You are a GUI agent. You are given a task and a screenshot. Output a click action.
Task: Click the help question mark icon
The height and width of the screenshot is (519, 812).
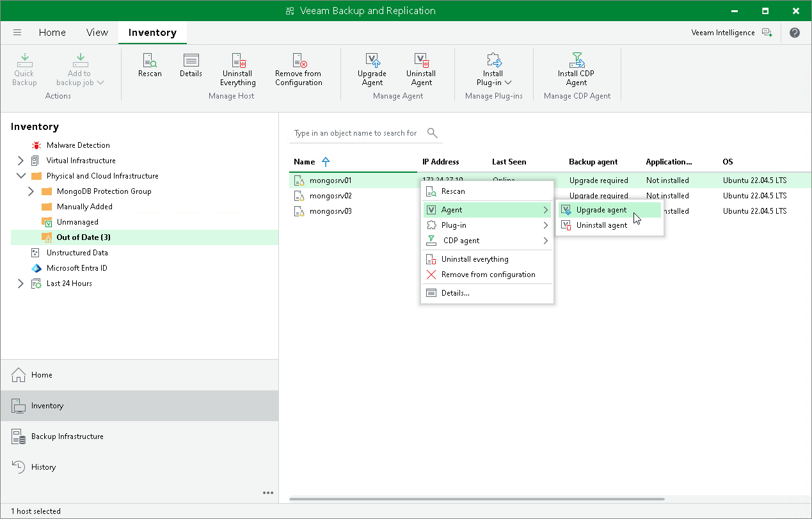click(x=795, y=33)
